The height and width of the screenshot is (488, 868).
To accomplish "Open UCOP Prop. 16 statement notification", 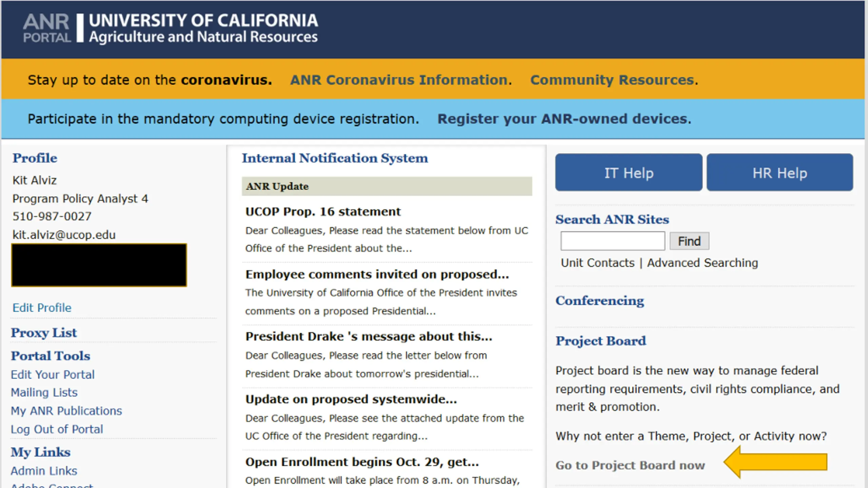I will coord(323,211).
